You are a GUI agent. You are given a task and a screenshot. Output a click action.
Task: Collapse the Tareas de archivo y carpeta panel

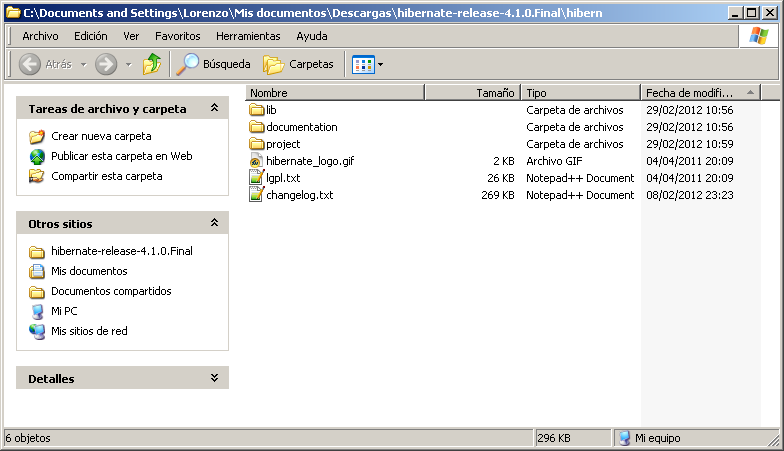pyautogui.click(x=213, y=108)
